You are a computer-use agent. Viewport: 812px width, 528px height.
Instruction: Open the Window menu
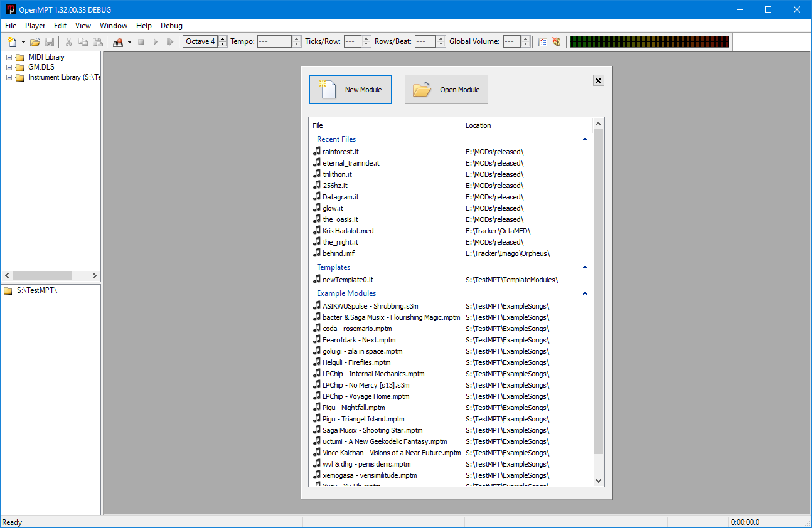[x=113, y=26]
